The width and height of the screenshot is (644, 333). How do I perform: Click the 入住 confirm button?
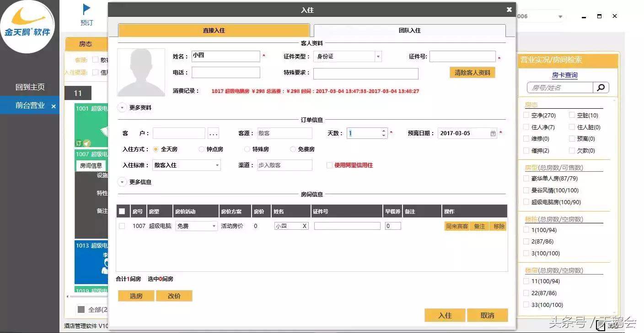[444, 315]
